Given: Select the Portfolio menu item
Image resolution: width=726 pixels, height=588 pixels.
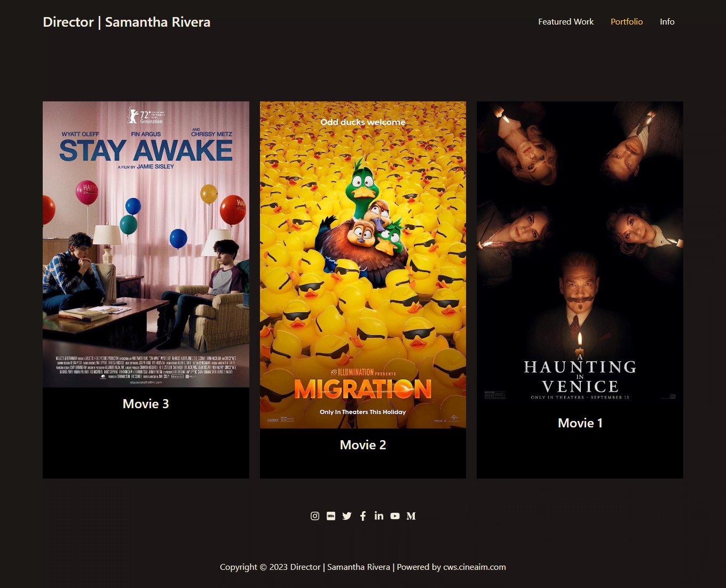Looking at the screenshot, I should point(627,22).
